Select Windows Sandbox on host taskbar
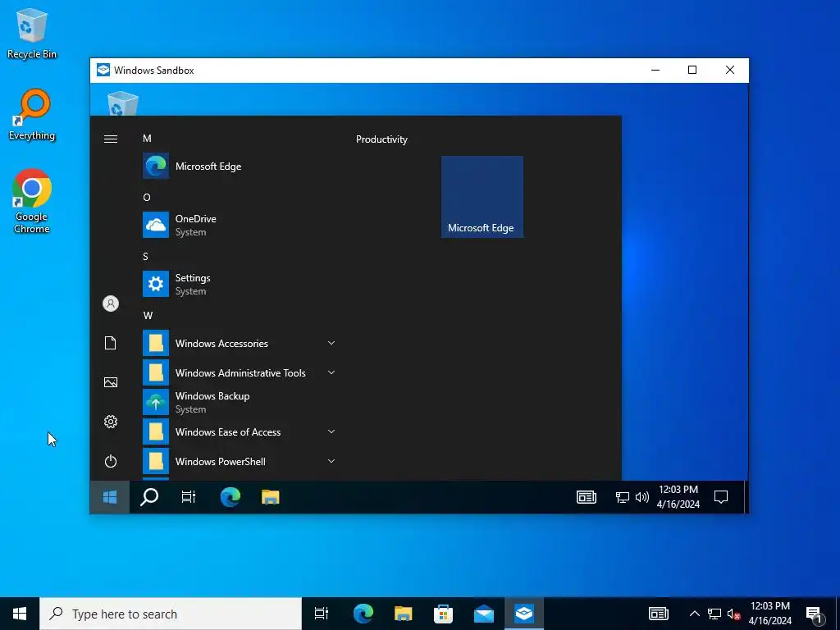The image size is (840, 630). point(524,614)
